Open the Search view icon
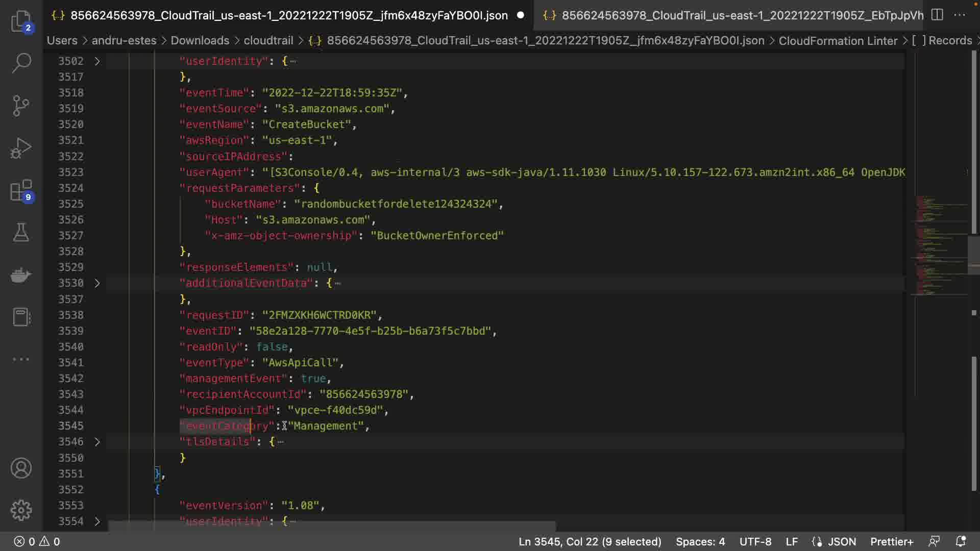 [x=21, y=63]
